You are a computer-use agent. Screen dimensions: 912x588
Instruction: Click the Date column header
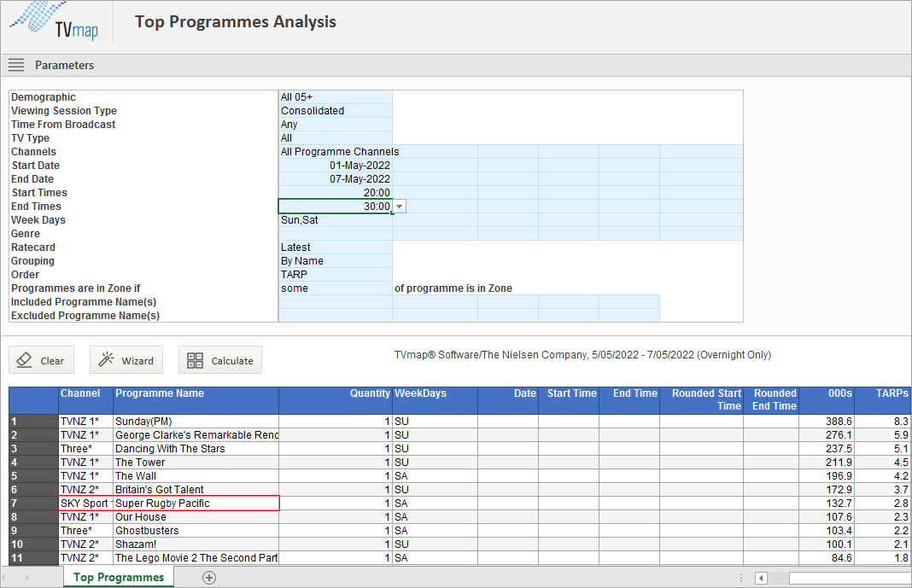point(508,400)
